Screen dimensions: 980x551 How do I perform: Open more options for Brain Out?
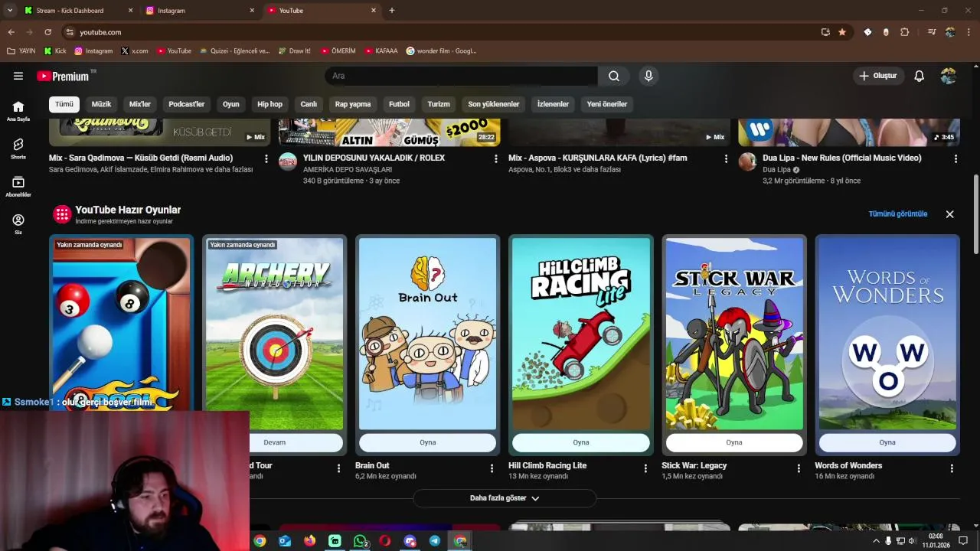pos(492,468)
